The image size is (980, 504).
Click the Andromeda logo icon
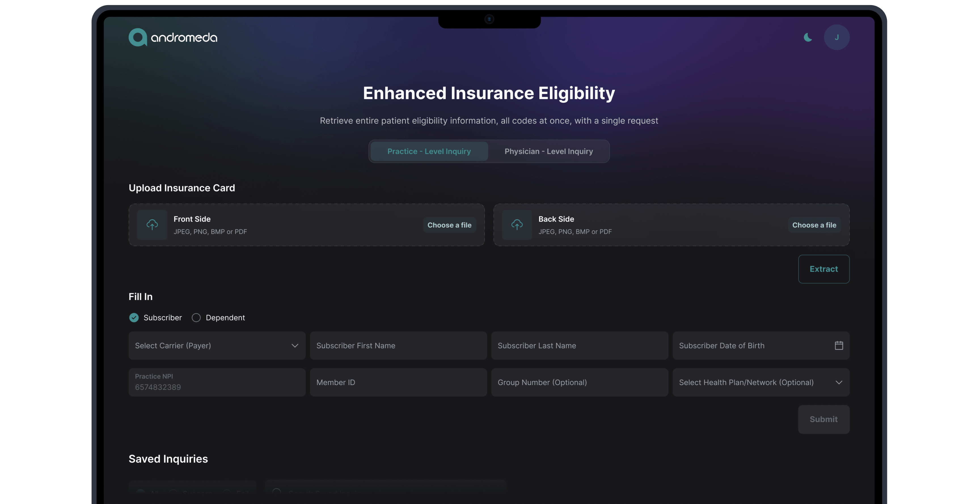click(138, 37)
